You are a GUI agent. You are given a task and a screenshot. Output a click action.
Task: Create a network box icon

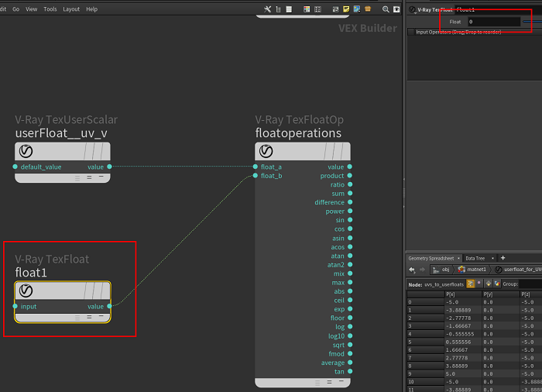pos(368,9)
